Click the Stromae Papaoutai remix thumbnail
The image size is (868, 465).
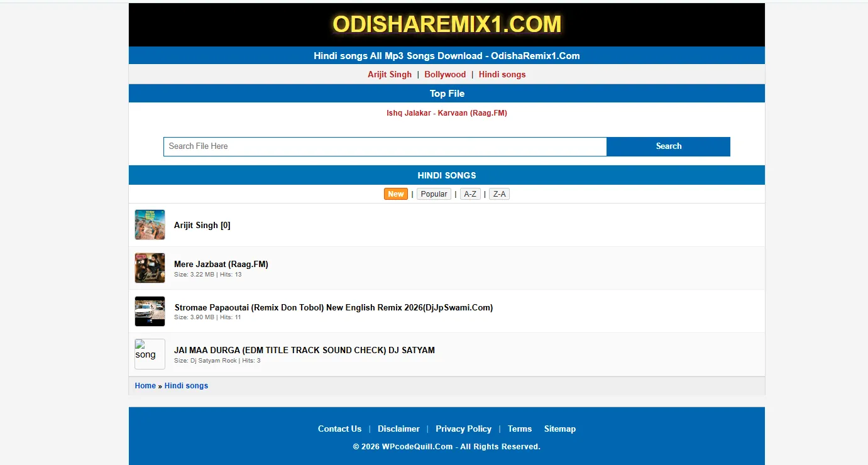[150, 312]
